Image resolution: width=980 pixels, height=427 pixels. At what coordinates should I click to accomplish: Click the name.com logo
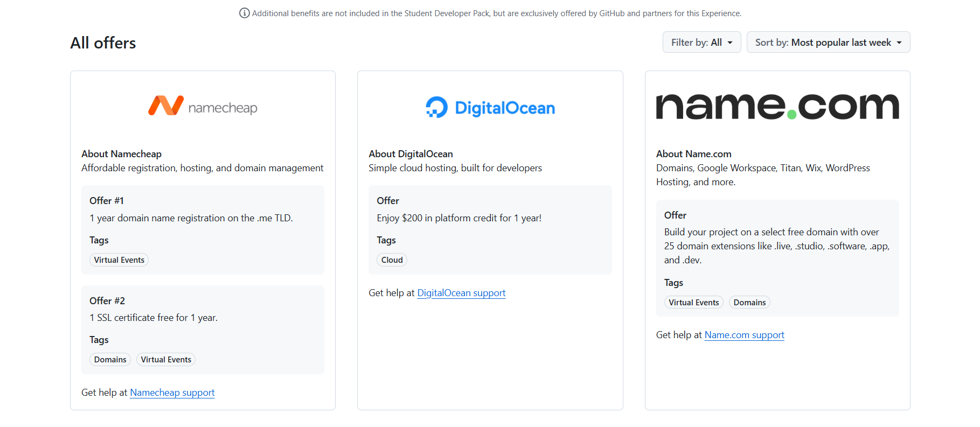click(x=777, y=106)
